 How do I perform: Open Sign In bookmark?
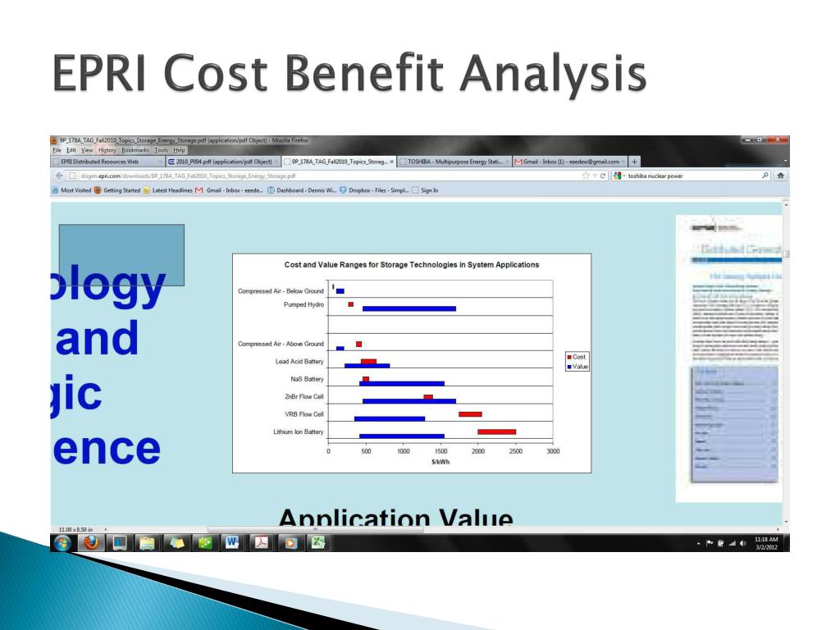(x=426, y=190)
